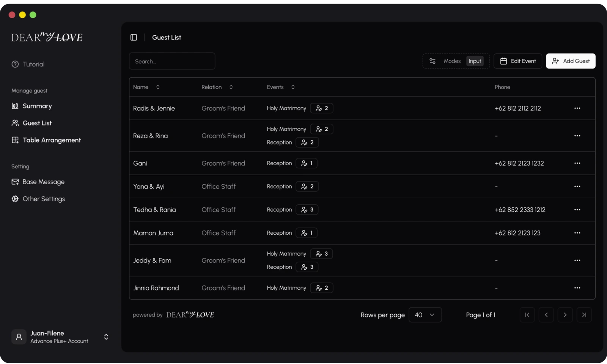Viewport: 607px width, 364px height.
Task: Sort guests by Relation
Action: coord(231,87)
